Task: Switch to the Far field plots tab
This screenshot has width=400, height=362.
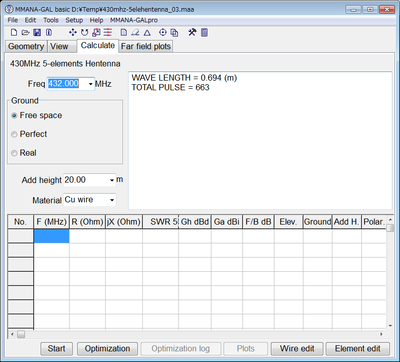Action: (x=146, y=46)
